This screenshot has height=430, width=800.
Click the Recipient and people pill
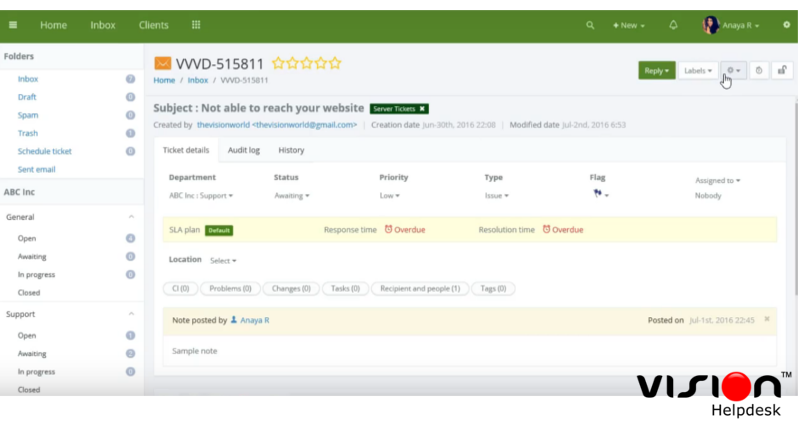click(x=420, y=288)
